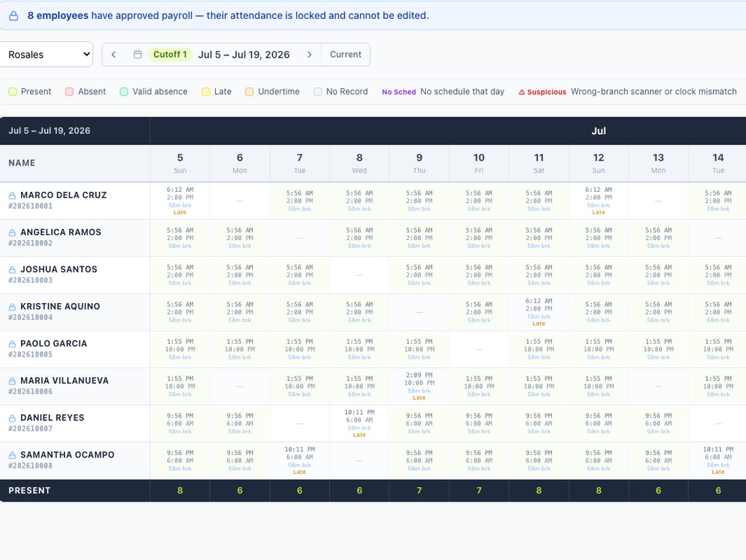The image size is (746, 560).
Task: Click lock icon beside Paolo Garcia
Action: (12, 344)
